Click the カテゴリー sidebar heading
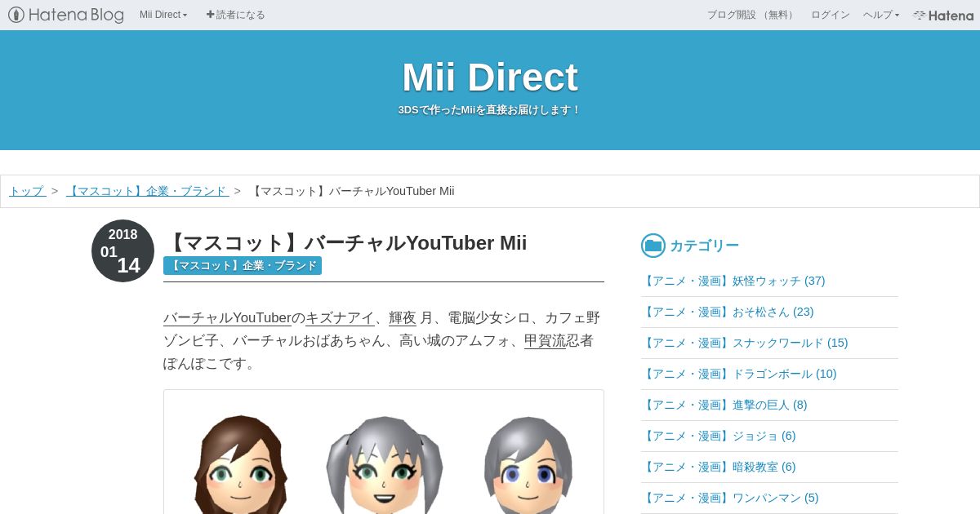Screen dimensions: 980x514 pos(704,246)
